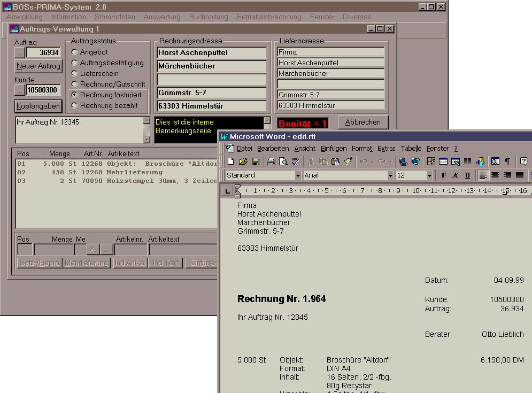Viewport: 532px width, 393px height.
Task: Expand the Standard style dropdown
Action: [x=298, y=175]
